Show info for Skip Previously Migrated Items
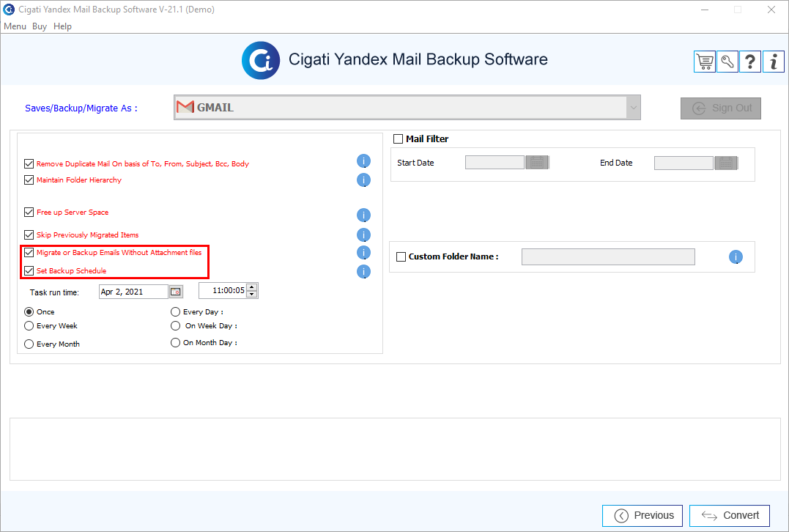Screen dimensions: 789x532 364,234
